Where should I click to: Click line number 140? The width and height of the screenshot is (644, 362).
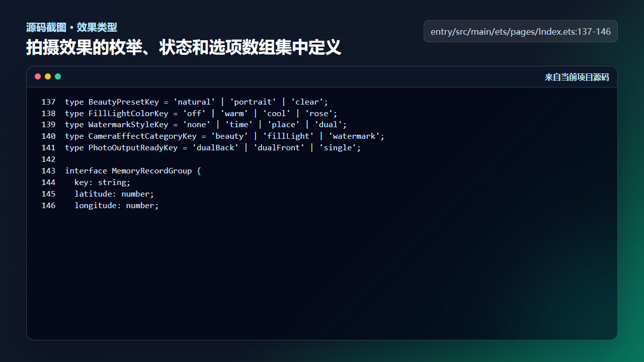pos(48,136)
